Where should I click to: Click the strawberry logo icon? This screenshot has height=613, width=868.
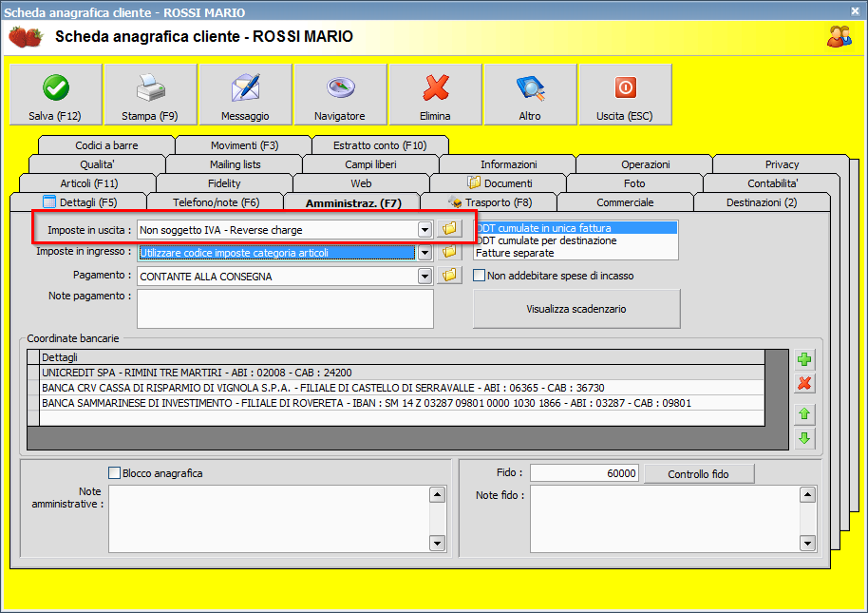point(26,37)
